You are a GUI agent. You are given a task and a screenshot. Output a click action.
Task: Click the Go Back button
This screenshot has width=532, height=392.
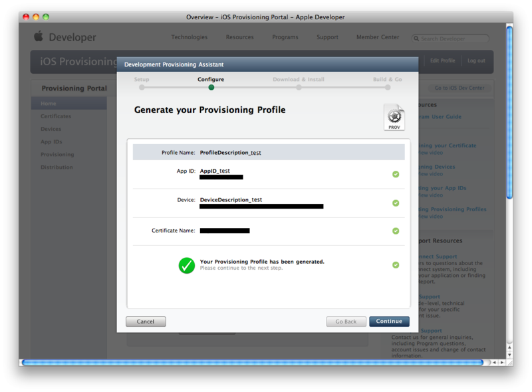[x=346, y=322]
